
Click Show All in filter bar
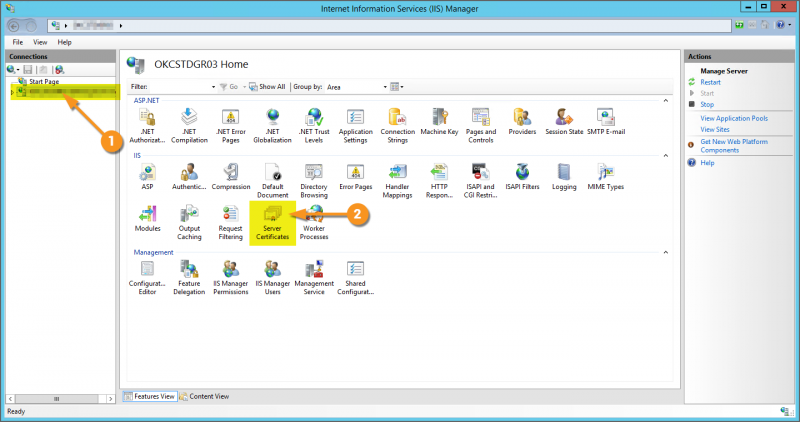267,87
